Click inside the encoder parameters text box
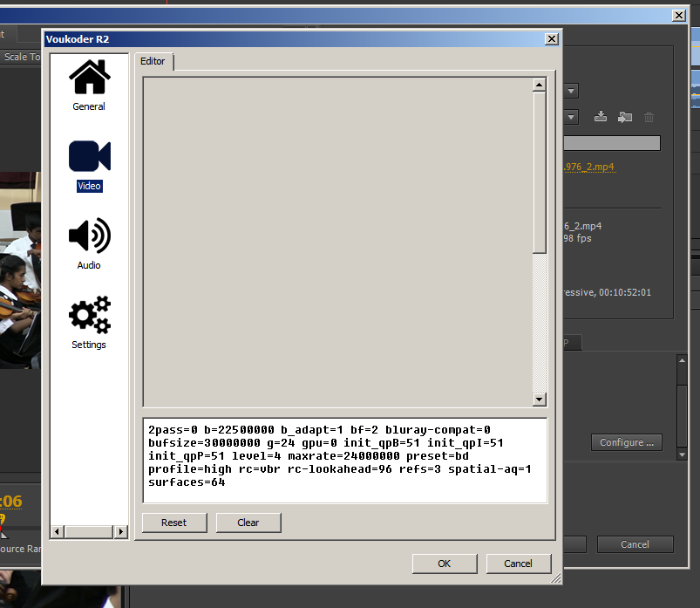The height and width of the screenshot is (608, 700). coord(344,458)
